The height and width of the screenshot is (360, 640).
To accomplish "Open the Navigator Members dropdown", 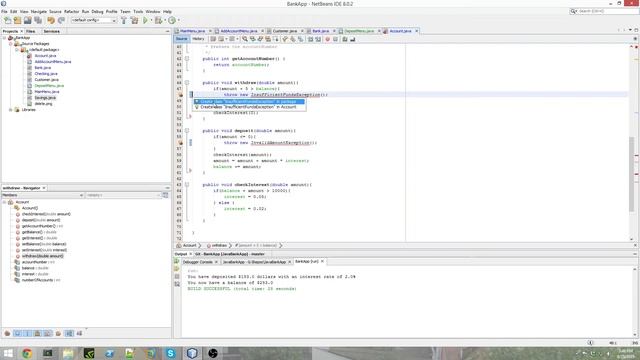I will click(43, 196).
